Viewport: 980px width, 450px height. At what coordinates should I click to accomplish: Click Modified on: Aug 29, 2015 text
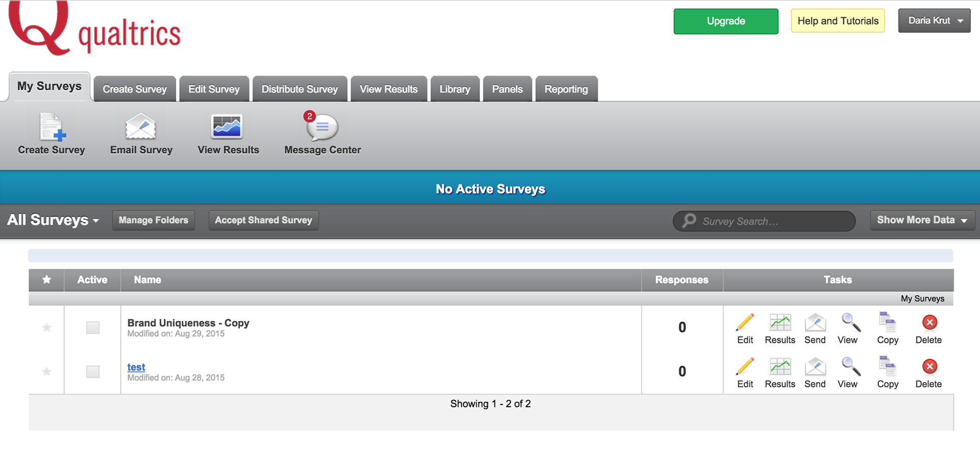tap(176, 334)
